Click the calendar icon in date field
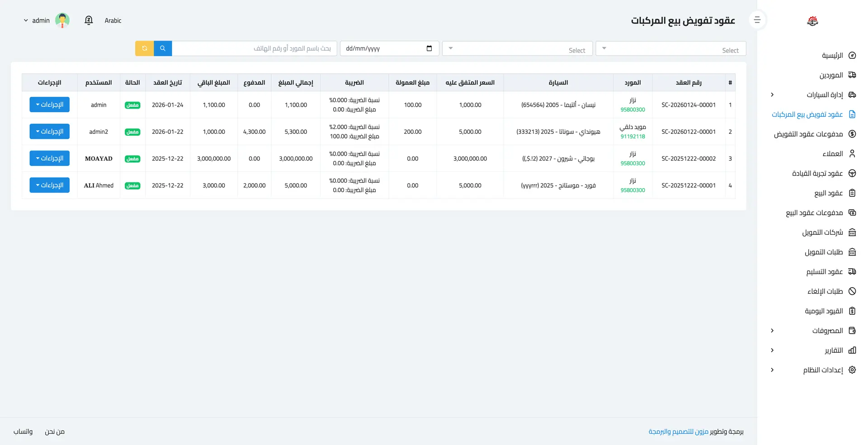The image size is (868, 445). click(x=429, y=48)
